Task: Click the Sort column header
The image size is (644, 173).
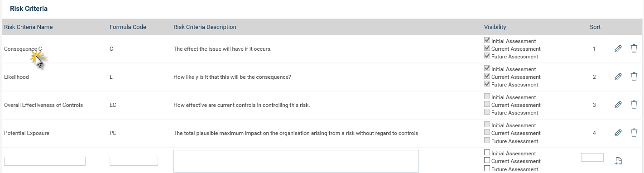Action: coord(595,27)
